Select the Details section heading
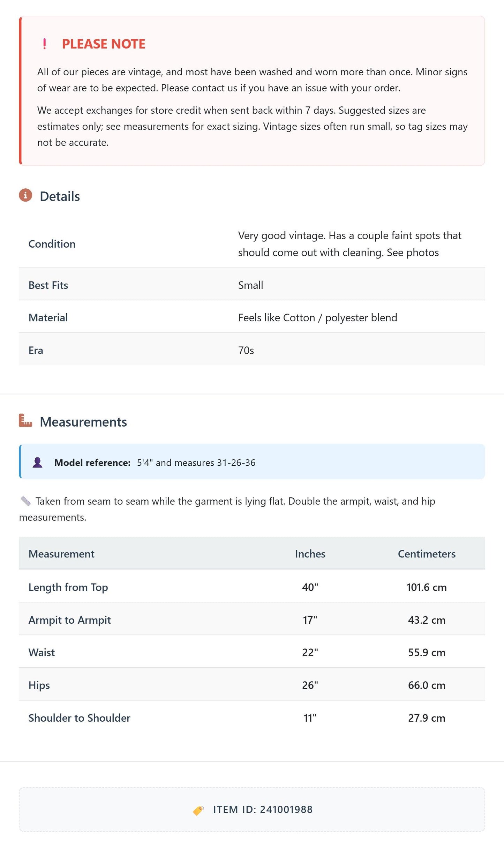 click(x=60, y=196)
